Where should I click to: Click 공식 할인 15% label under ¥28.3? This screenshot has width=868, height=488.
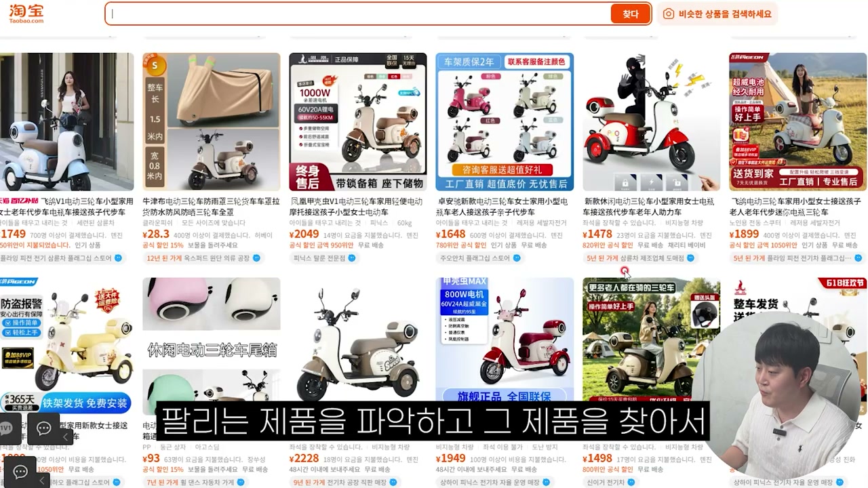(x=163, y=245)
